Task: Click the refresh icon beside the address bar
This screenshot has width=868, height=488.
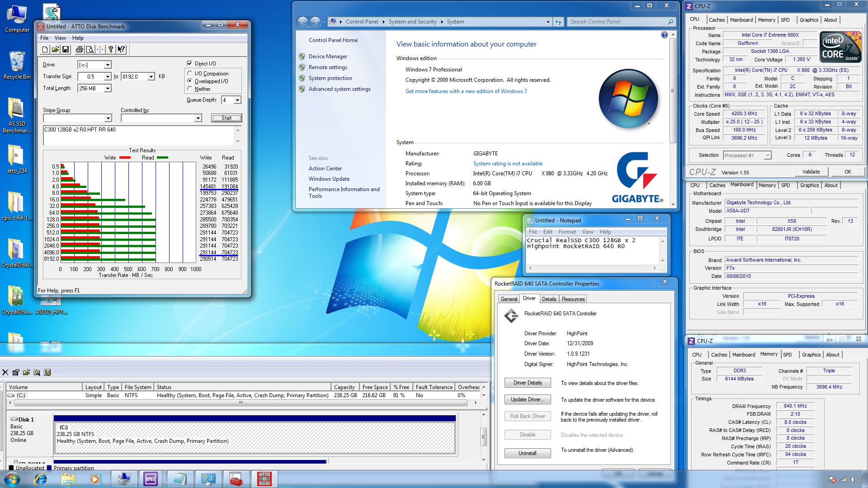Action: 558,22
